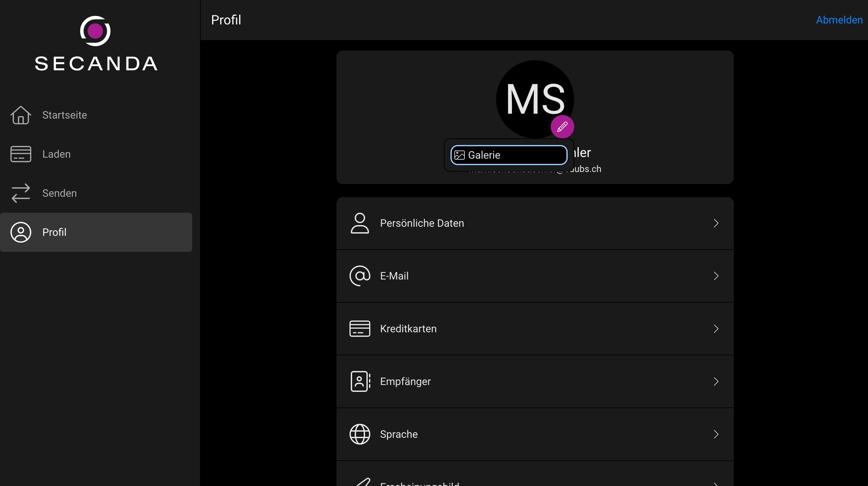Click the Abmelden link
The height and width of the screenshot is (486, 868).
point(839,20)
